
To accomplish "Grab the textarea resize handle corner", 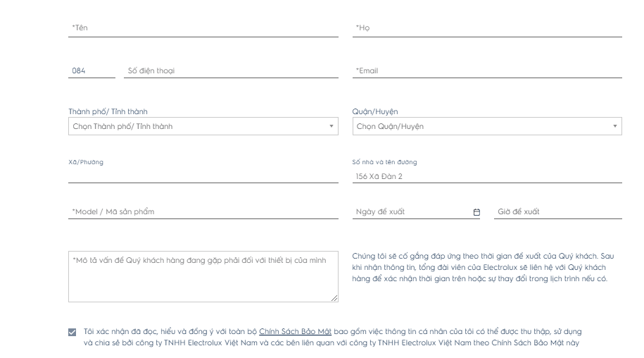I will pyautogui.click(x=334, y=298).
